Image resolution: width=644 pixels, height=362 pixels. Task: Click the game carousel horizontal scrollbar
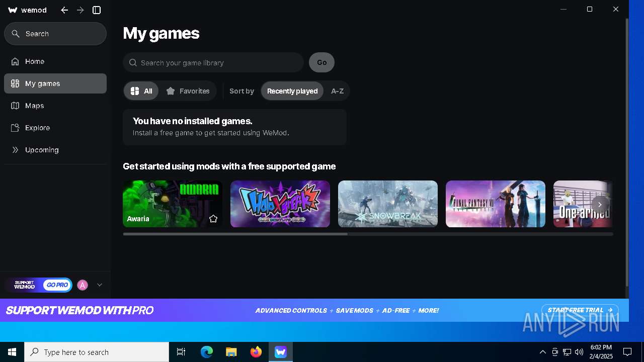tap(235, 234)
